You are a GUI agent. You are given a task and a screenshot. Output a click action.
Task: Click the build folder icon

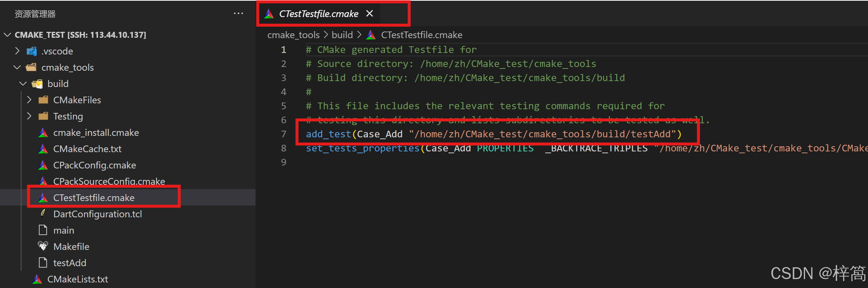point(37,84)
